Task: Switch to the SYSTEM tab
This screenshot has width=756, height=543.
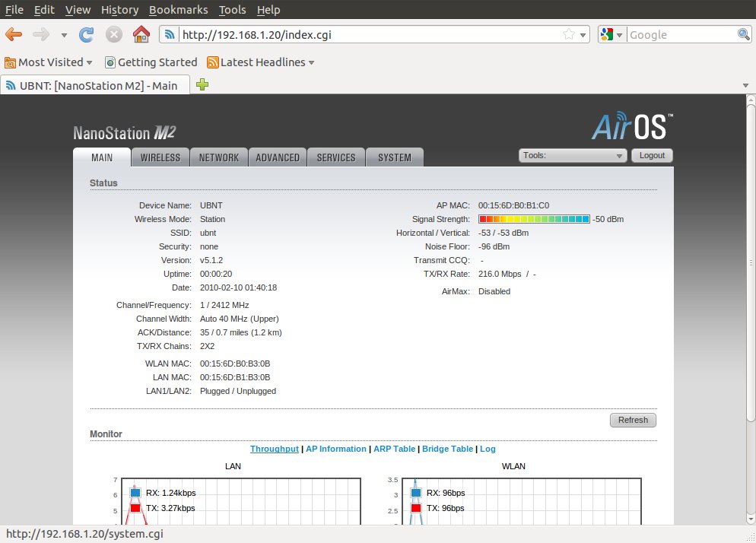Action: (394, 157)
